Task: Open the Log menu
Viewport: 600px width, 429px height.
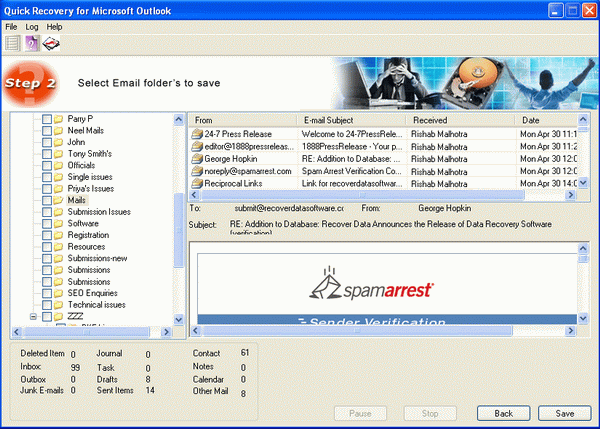Action: click(x=32, y=26)
